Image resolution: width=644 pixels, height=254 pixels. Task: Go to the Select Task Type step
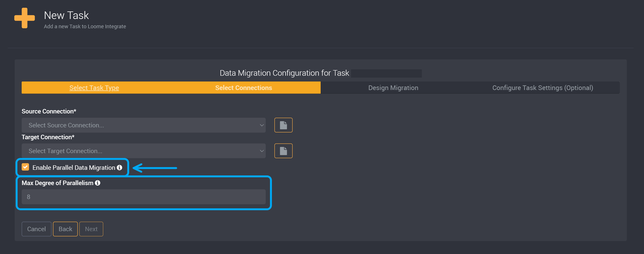click(x=94, y=88)
